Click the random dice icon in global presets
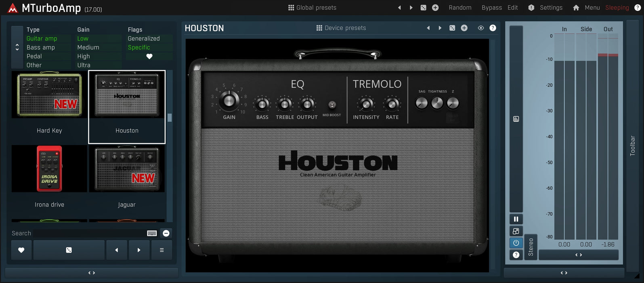Image resolution: width=644 pixels, height=283 pixels. [423, 8]
